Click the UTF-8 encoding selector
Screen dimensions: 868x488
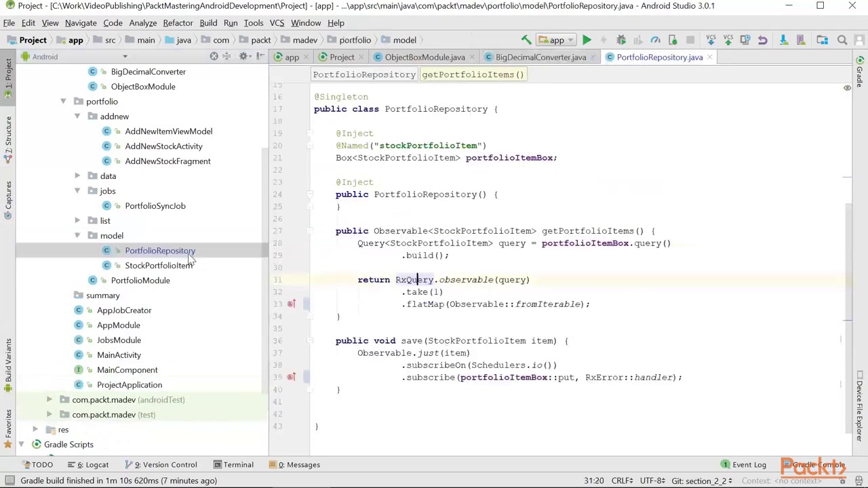tap(652, 481)
